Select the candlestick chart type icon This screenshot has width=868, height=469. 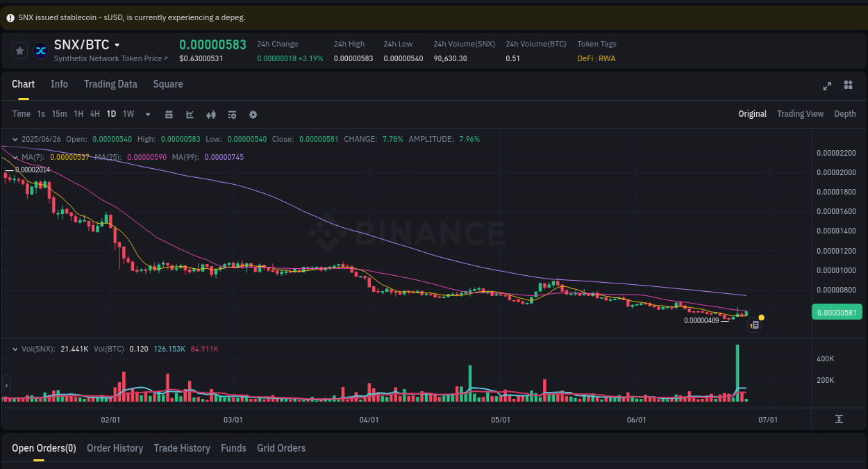[211, 114]
